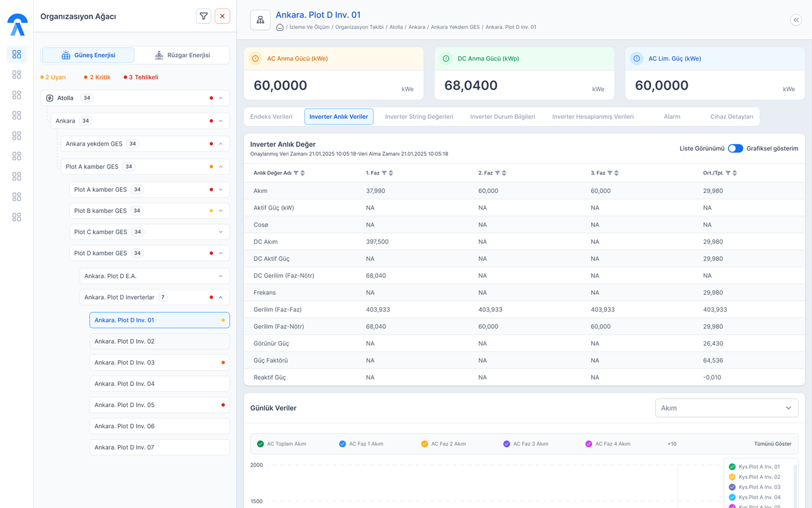The image size is (812, 508).
Task: Switch to Rüzgar Enerjisi tab
Action: coord(183,55)
